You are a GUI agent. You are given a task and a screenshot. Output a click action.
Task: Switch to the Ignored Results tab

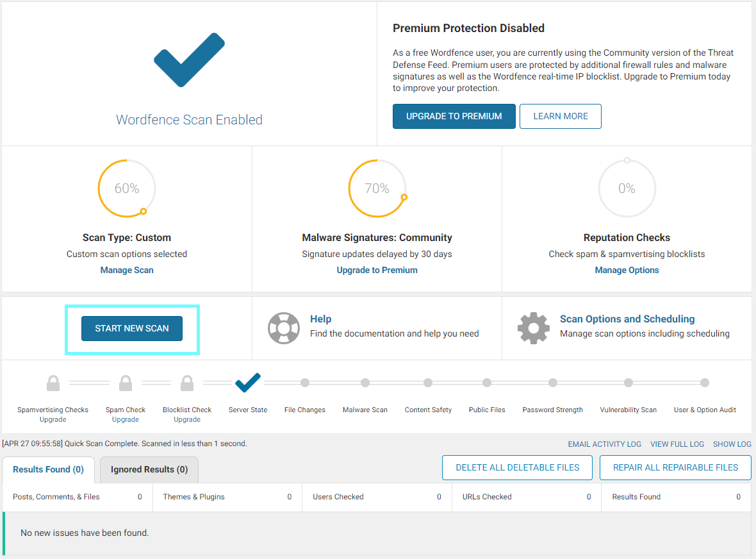click(149, 469)
